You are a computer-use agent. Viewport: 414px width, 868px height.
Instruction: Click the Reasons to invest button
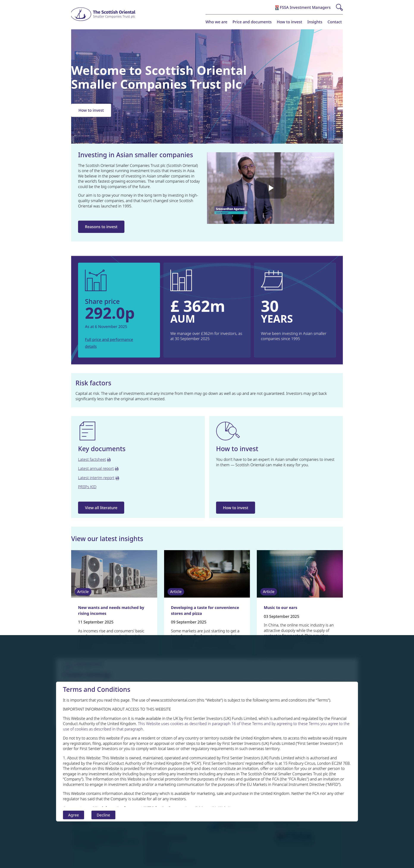click(x=101, y=227)
